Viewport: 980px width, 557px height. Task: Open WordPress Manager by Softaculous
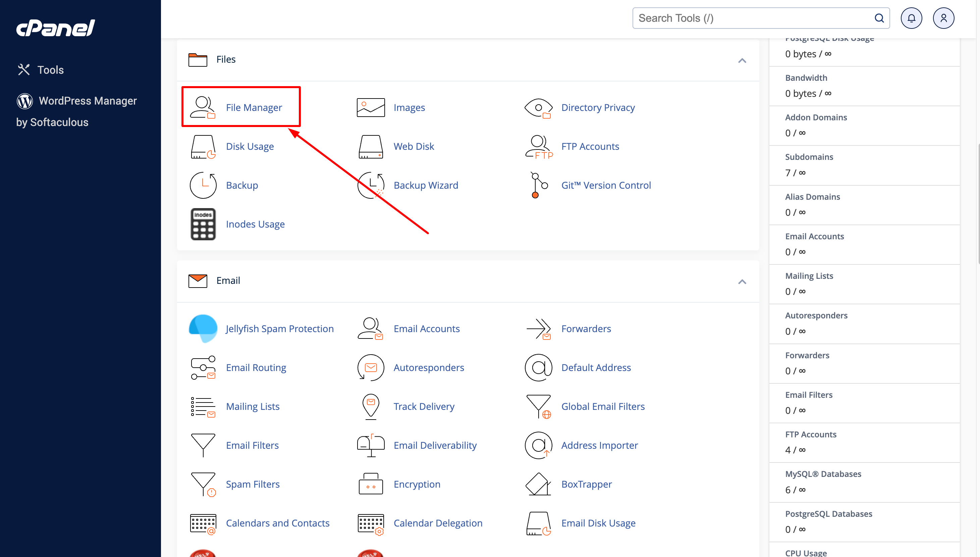tap(76, 111)
